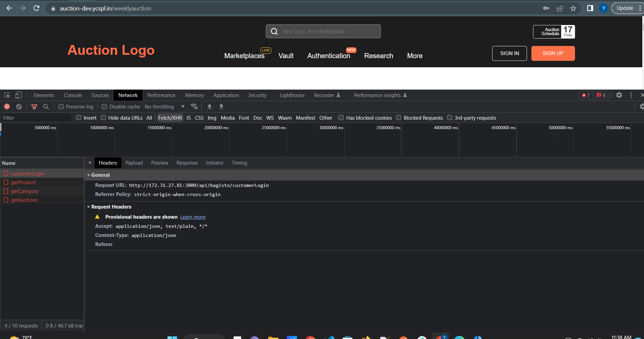Enable the Blocked Requests checkbox
This screenshot has height=339, width=644.
399,118
